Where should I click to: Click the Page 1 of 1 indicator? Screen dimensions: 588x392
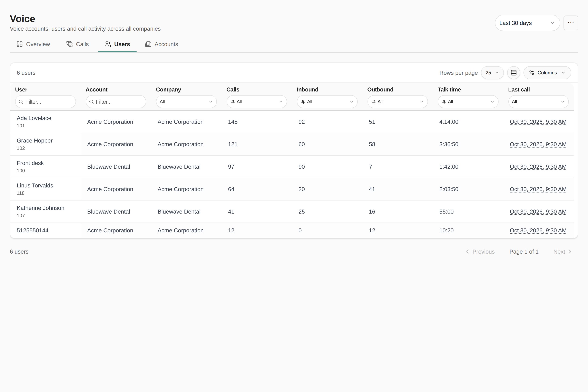(524, 252)
